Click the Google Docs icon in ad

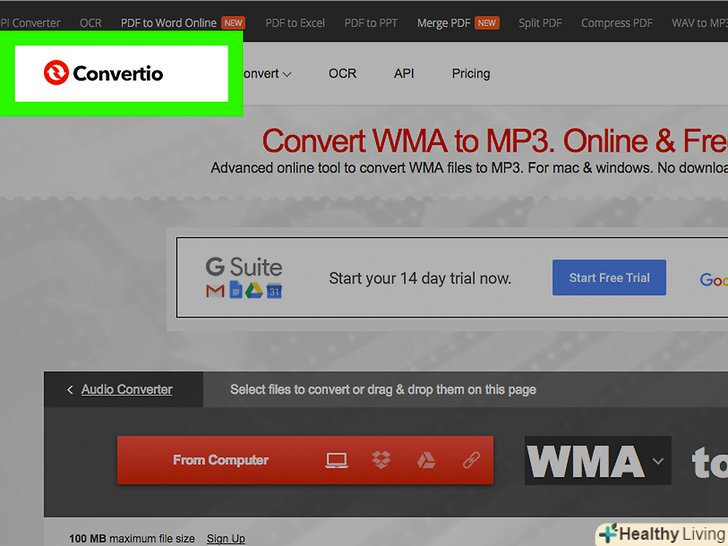pos(236,290)
